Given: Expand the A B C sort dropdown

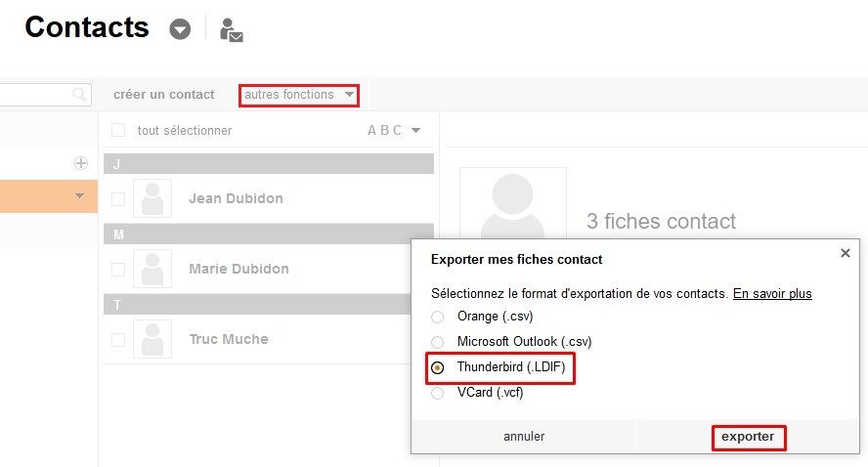Looking at the screenshot, I should [x=415, y=130].
